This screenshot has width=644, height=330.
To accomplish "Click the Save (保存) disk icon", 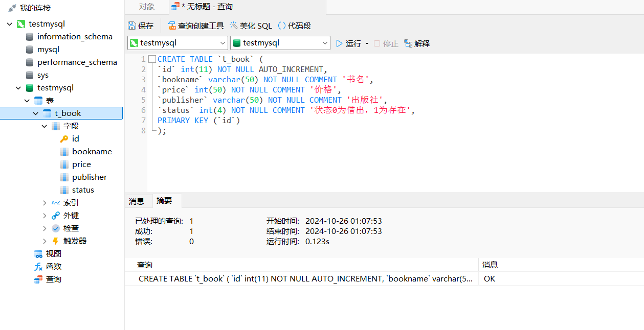I will pos(132,26).
